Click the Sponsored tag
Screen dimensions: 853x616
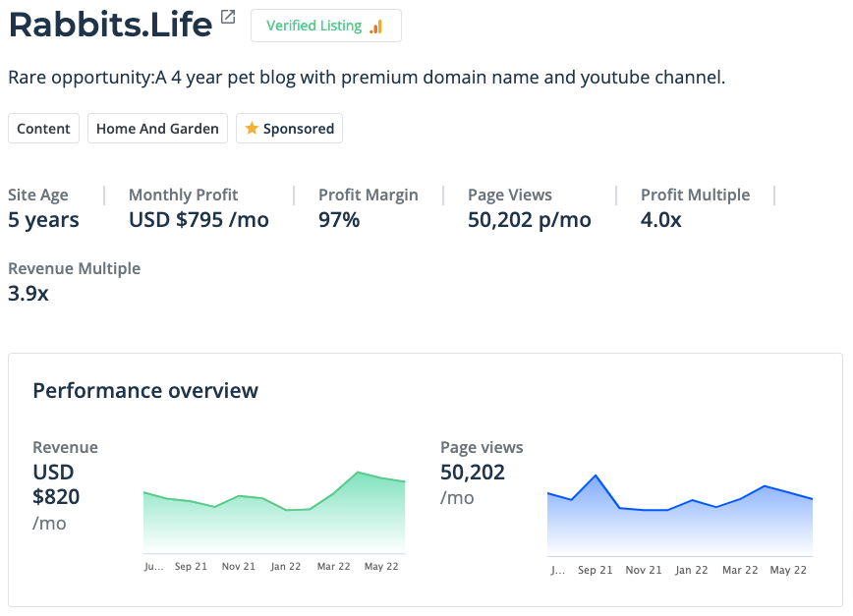[x=289, y=129]
